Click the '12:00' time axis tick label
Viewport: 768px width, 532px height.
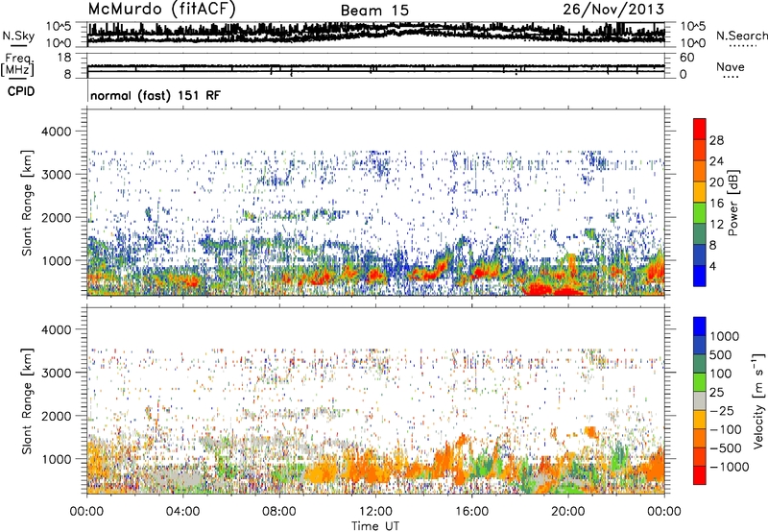click(375, 512)
